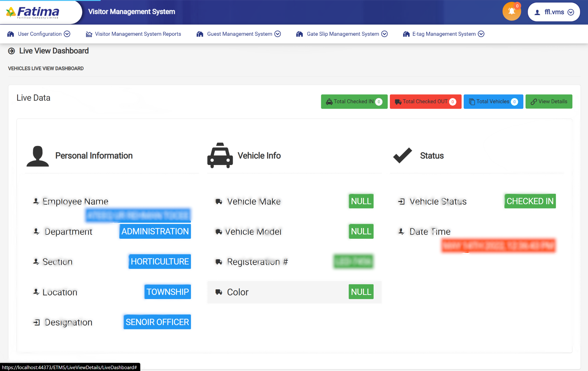
Task: Click the taxi icon beside Vehicle Info
Action: (x=220, y=156)
